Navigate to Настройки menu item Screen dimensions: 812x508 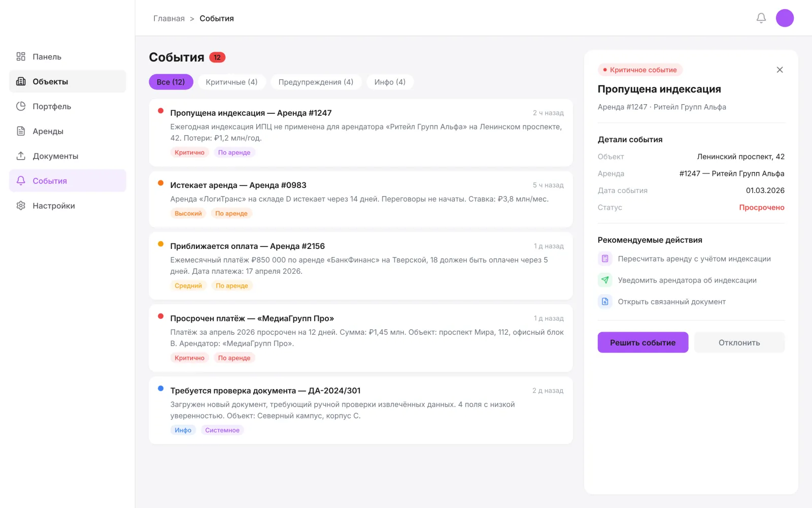(67, 206)
